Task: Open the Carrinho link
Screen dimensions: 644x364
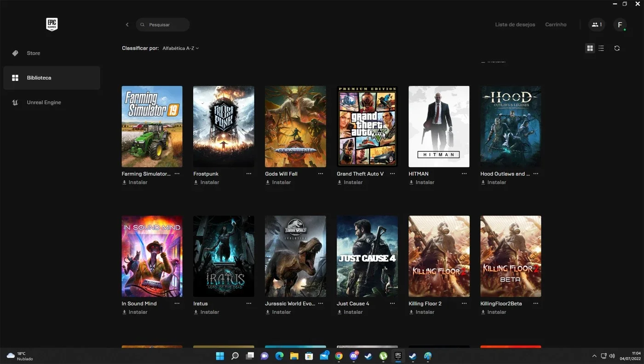Action: pos(556,25)
